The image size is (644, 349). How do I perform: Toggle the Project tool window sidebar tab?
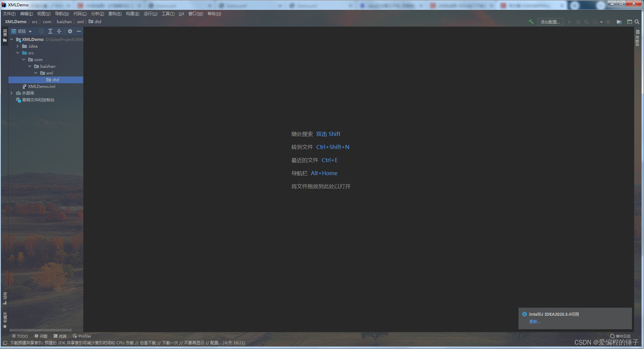point(5,36)
